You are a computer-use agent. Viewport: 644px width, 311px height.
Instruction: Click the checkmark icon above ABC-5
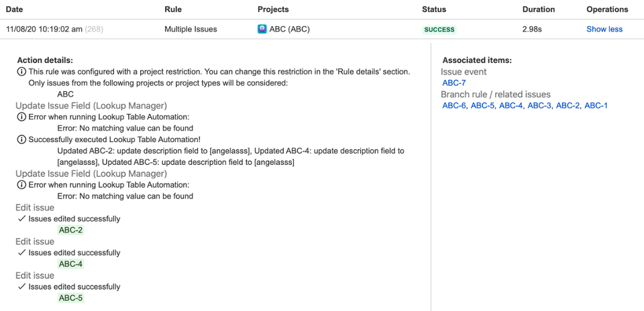21,287
